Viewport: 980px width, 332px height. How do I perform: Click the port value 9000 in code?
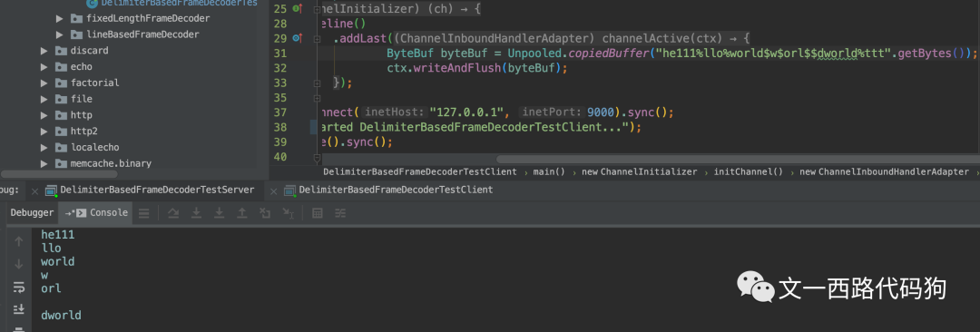coord(601,112)
